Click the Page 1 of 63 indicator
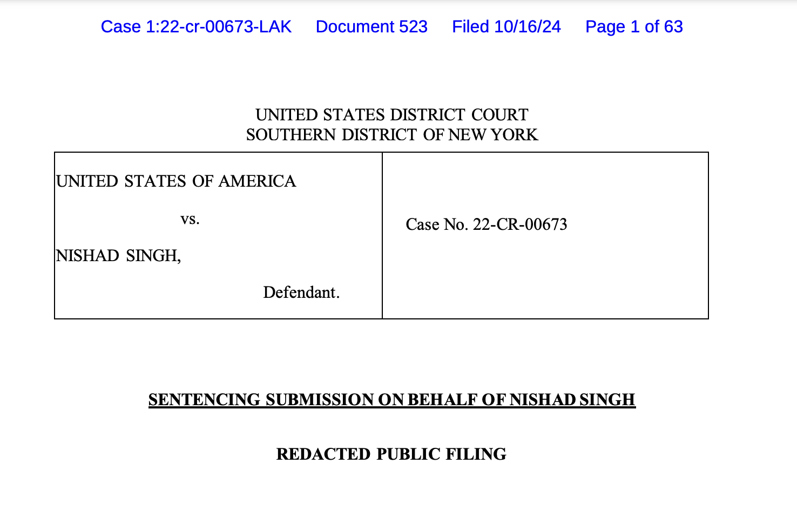 634,26
